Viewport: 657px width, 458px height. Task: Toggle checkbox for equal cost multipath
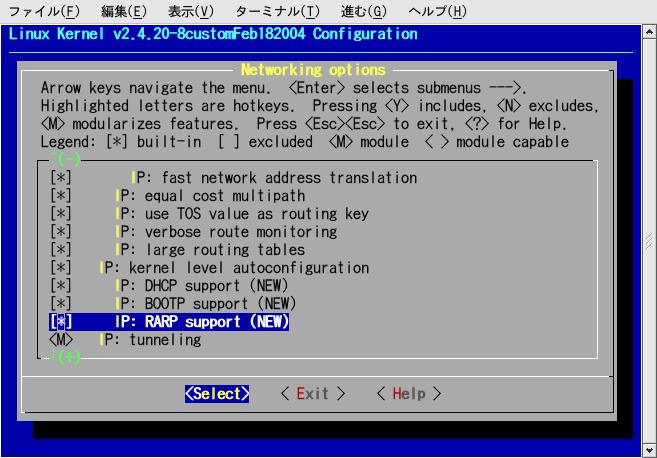click(61, 196)
